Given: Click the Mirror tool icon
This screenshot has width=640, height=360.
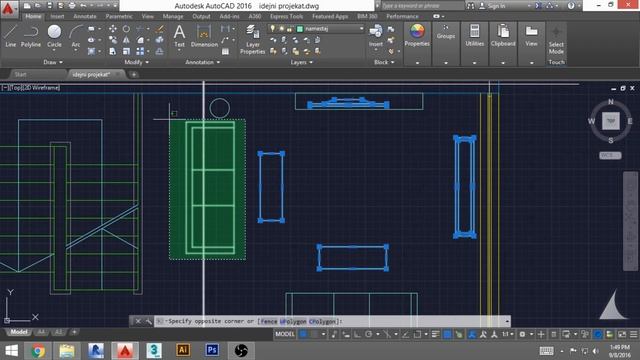Looking at the screenshot, I should (126, 40).
